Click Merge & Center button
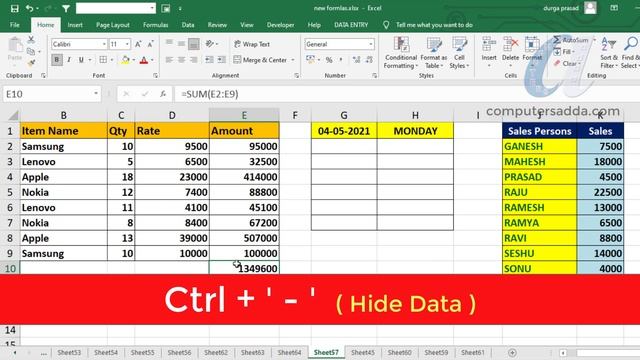This screenshot has height=360, width=640. point(260,60)
